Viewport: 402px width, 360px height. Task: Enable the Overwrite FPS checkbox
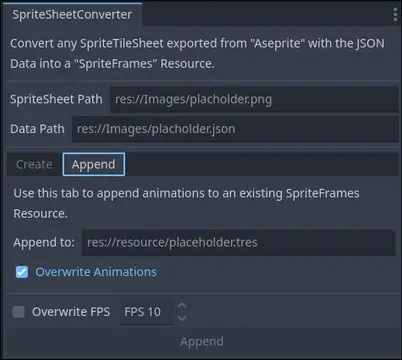[19, 312]
